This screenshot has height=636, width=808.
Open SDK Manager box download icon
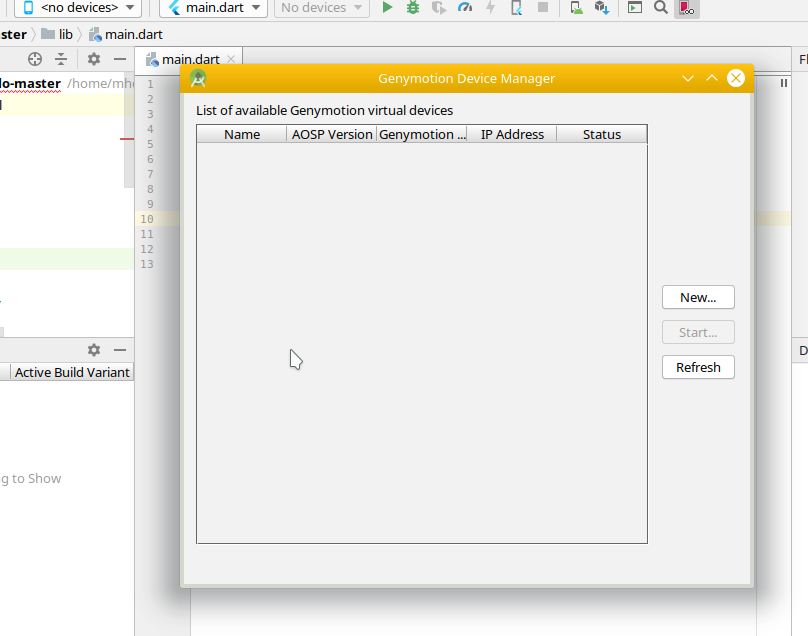click(x=602, y=8)
